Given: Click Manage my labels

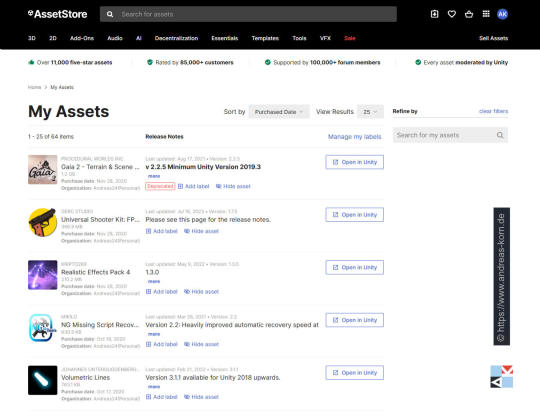Looking at the screenshot, I should click(355, 137).
